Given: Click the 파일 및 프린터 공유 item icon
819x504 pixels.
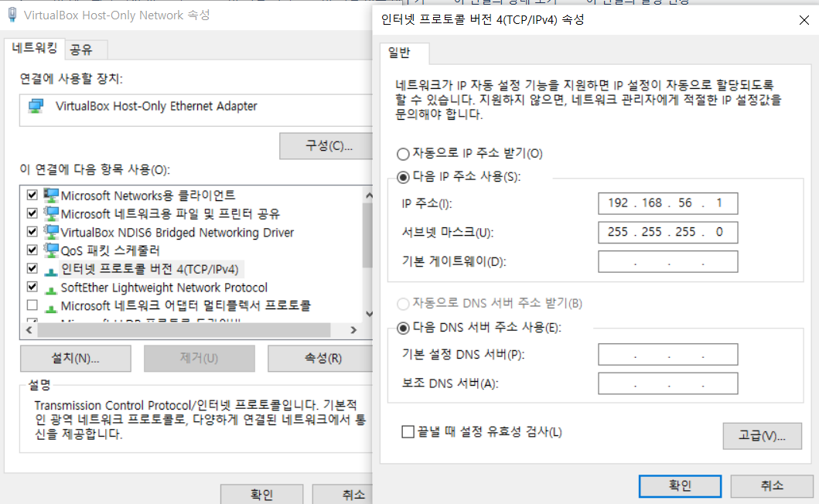Looking at the screenshot, I should 51,213.
